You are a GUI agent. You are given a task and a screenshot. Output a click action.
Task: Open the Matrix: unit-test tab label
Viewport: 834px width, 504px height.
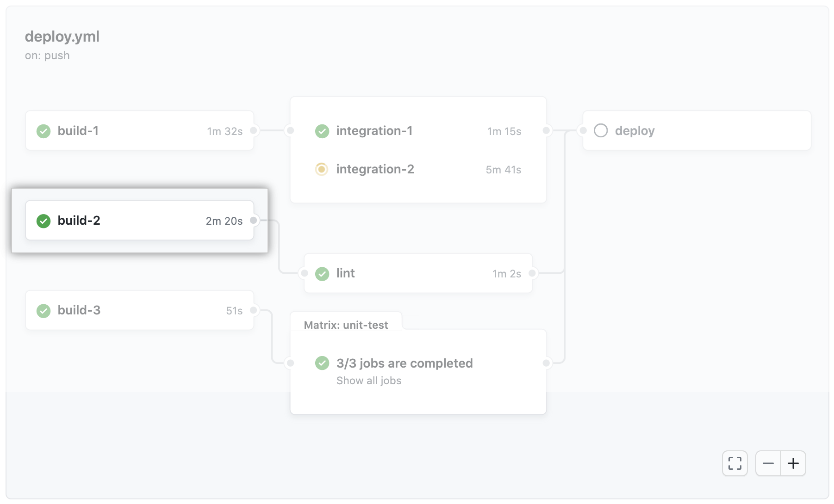click(346, 325)
